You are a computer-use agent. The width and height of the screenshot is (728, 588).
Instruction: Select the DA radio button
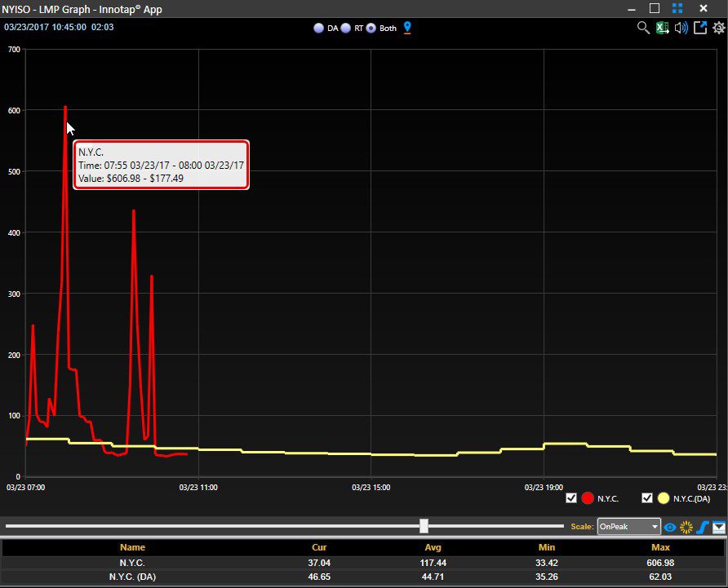point(318,29)
